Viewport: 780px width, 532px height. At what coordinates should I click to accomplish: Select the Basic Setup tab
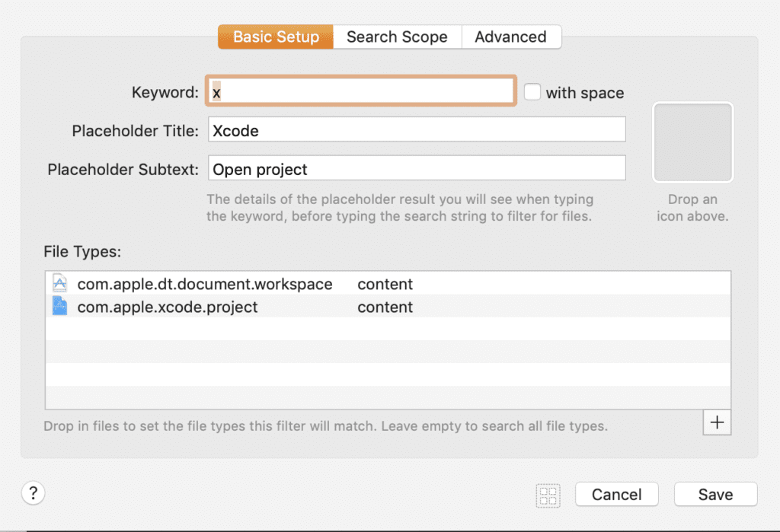276,37
